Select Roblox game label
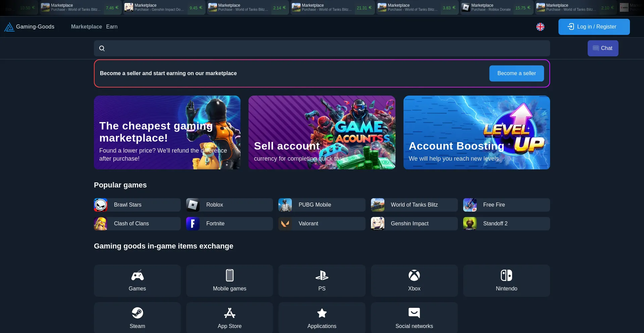 (x=215, y=205)
